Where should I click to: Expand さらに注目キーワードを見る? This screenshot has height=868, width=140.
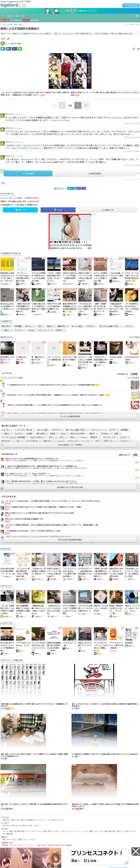pyautogui.click(x=70, y=445)
